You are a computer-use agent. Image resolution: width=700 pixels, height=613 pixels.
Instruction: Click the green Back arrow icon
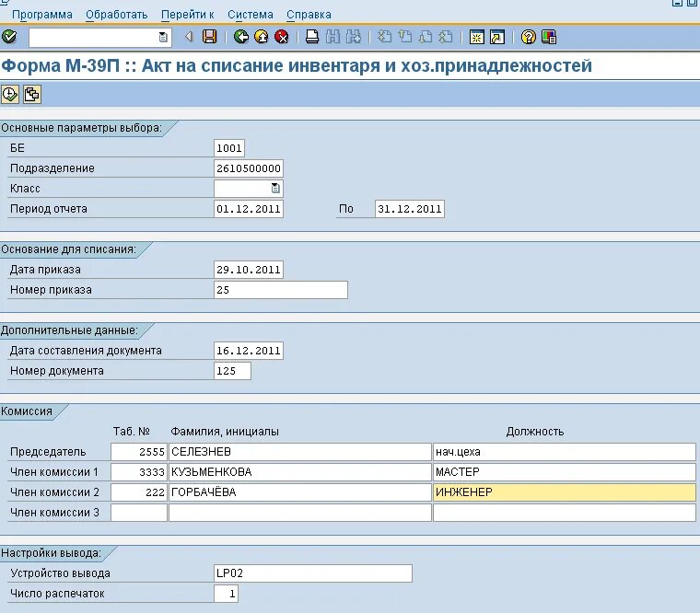241,37
